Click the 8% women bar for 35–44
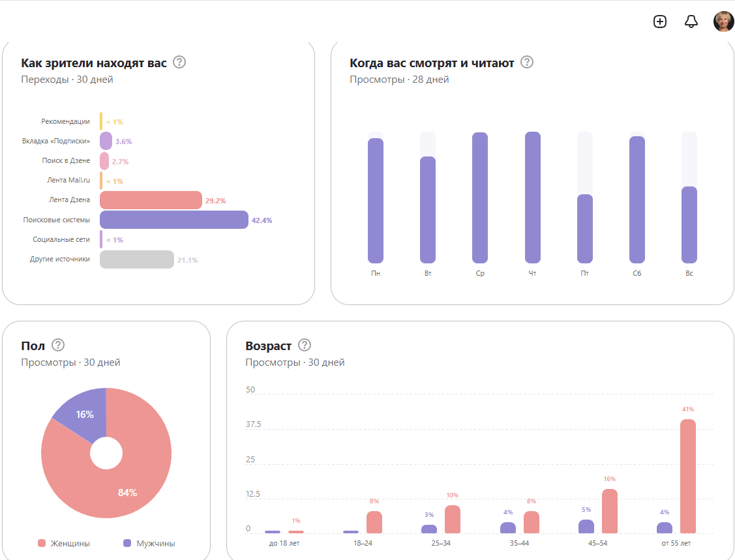The height and width of the screenshot is (560, 735). coord(532,522)
